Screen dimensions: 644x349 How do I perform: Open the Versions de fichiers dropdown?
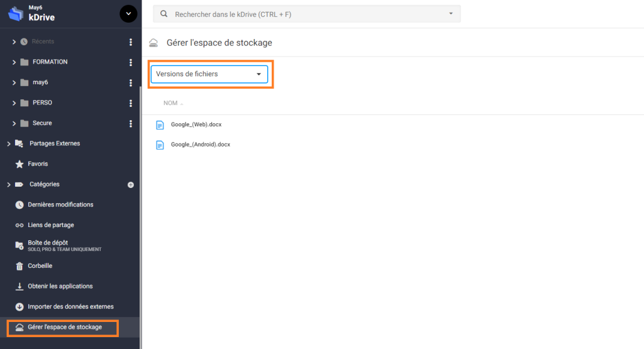tap(209, 74)
